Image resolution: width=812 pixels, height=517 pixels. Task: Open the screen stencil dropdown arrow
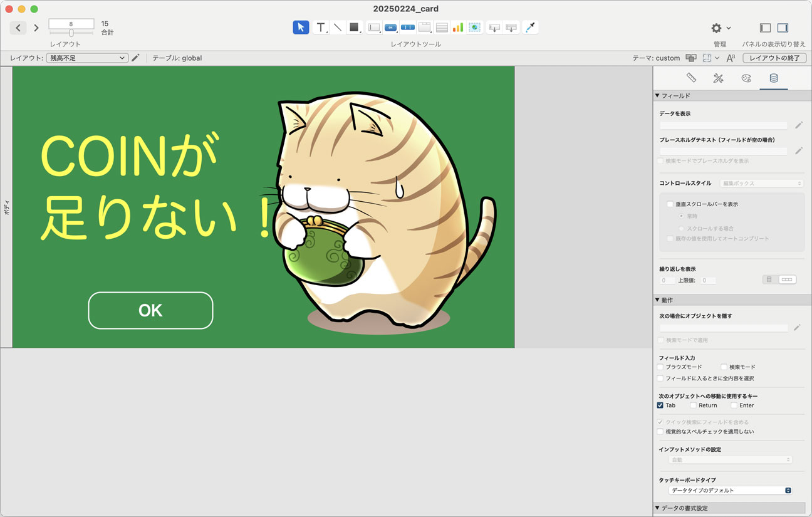pyautogui.click(x=717, y=58)
